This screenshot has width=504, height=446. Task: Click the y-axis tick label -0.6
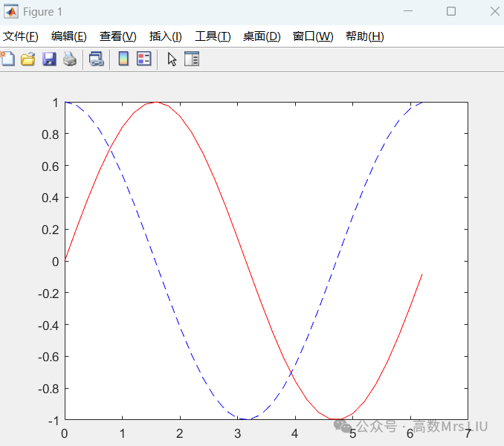pos(48,357)
